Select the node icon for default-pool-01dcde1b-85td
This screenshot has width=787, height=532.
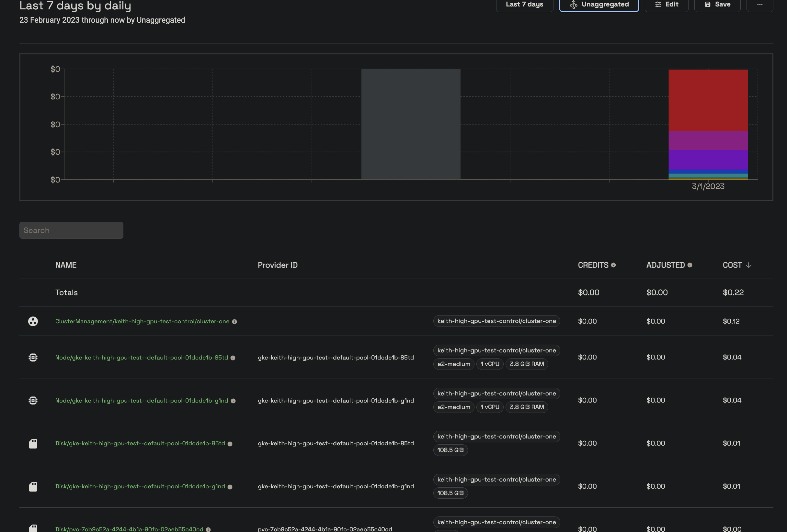(x=33, y=357)
